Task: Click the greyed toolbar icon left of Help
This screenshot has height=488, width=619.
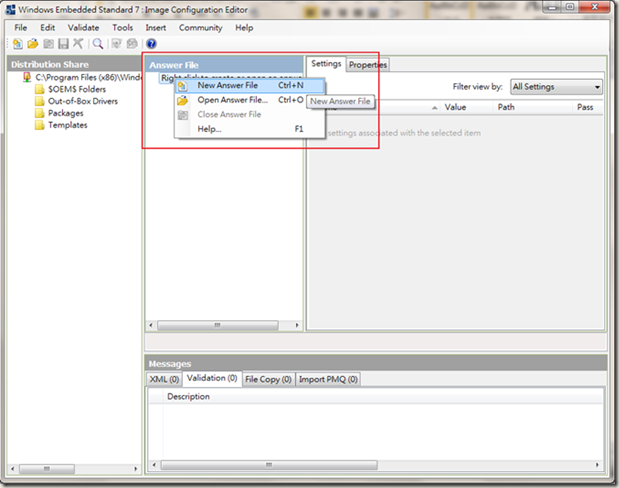Action: (x=132, y=44)
